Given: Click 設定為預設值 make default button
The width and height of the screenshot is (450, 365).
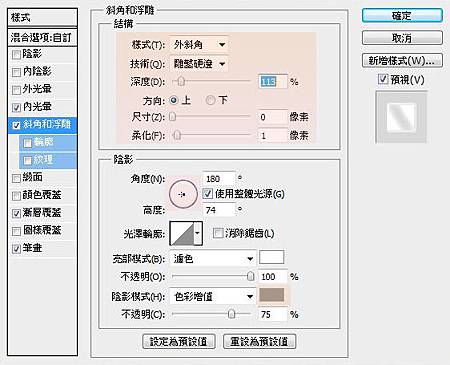Looking at the screenshot, I should coord(179,341).
